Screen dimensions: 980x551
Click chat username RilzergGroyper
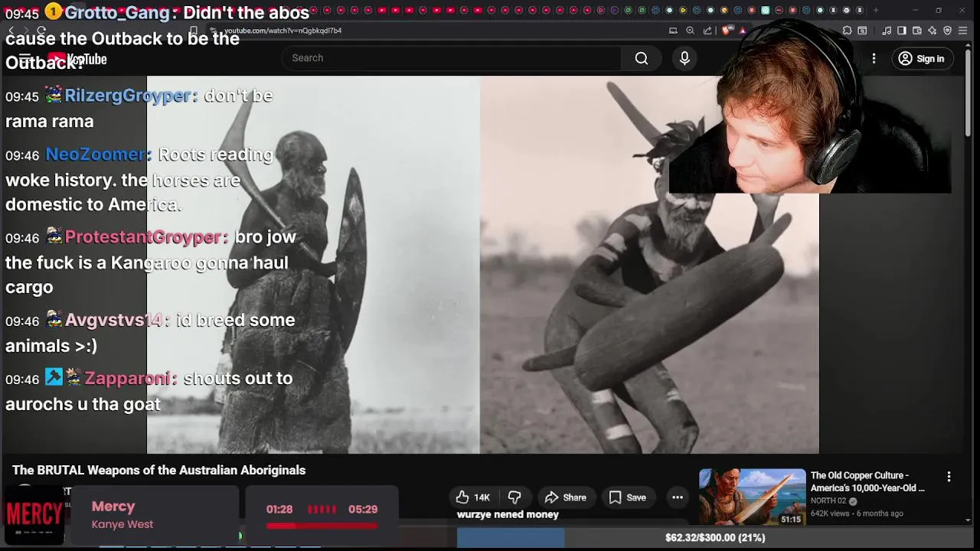click(127, 96)
